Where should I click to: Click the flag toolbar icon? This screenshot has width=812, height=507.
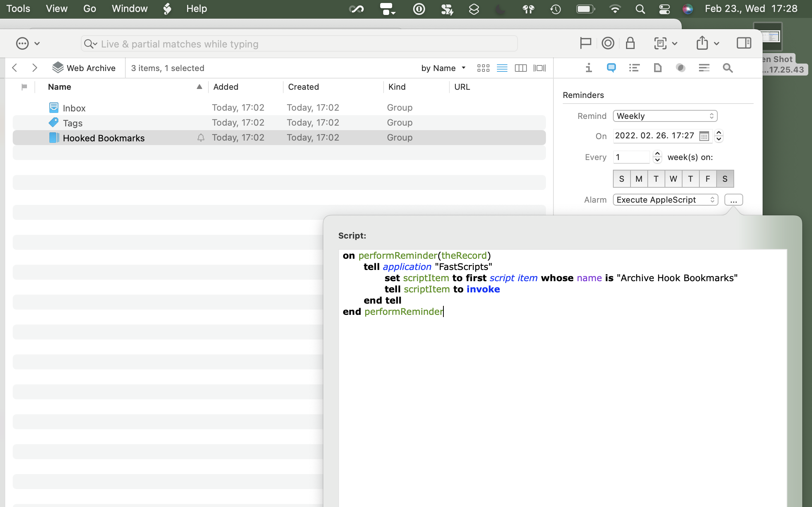point(585,43)
